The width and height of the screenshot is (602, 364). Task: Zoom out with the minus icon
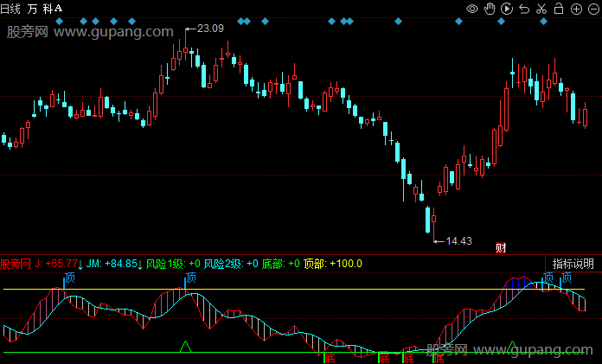[x=592, y=9]
